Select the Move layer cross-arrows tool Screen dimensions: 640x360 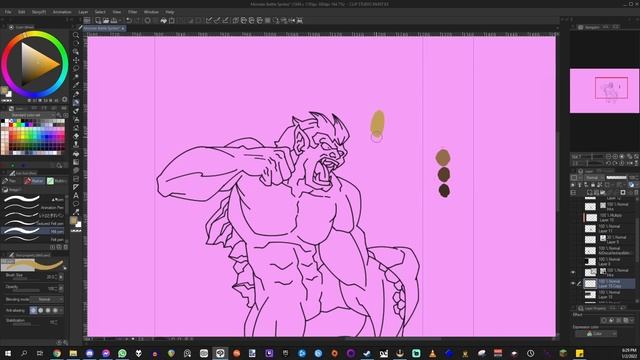[76, 60]
